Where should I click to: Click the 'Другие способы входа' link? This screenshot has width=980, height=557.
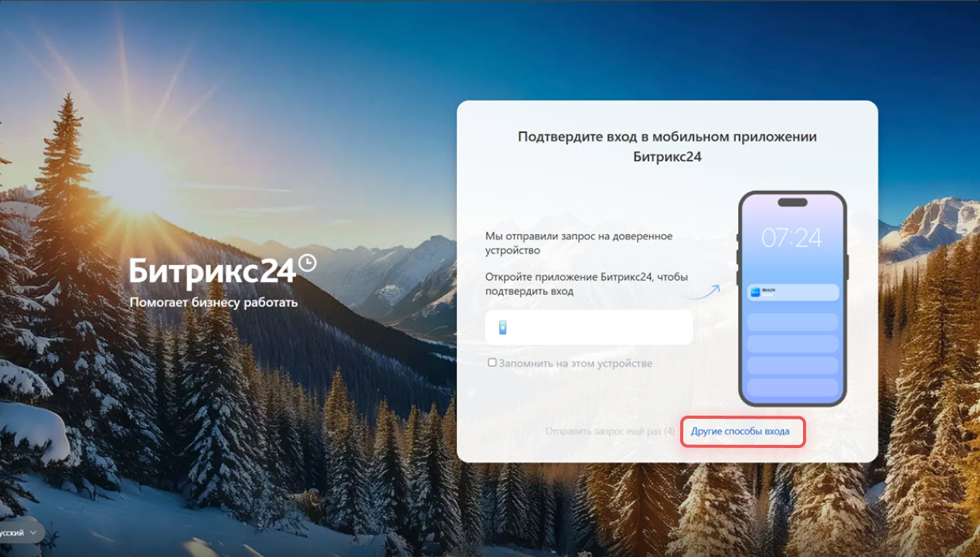point(740,431)
